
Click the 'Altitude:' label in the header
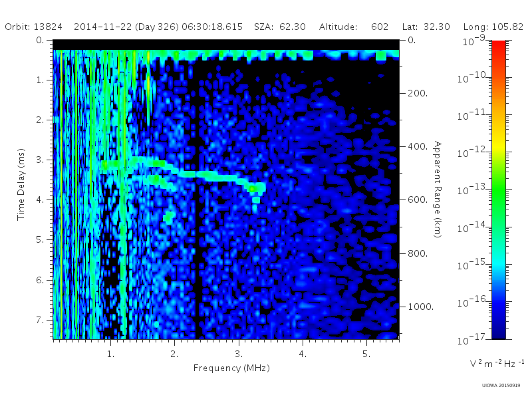338,27
